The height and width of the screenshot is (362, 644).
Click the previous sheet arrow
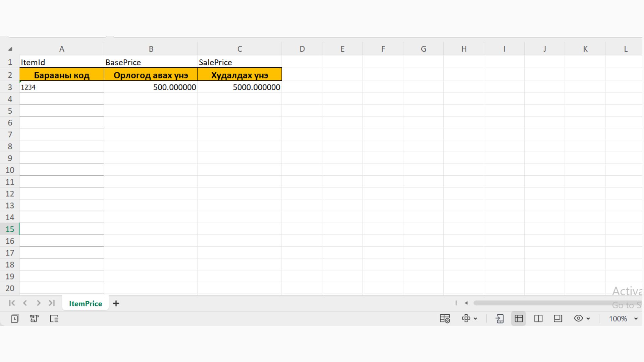(25, 303)
